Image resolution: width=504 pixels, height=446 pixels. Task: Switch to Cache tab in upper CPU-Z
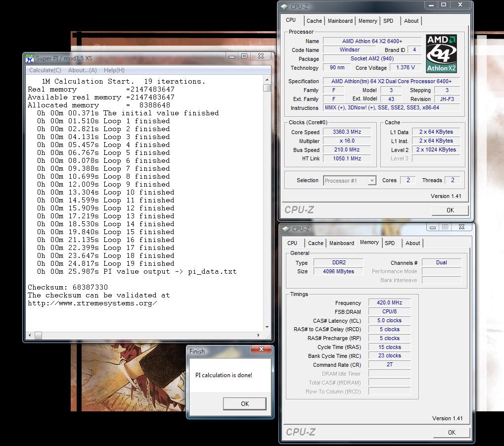coord(314,21)
